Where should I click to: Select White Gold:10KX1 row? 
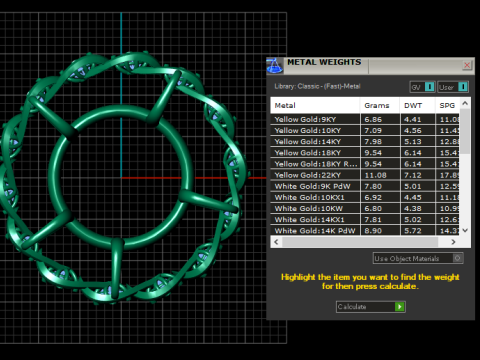(365, 197)
